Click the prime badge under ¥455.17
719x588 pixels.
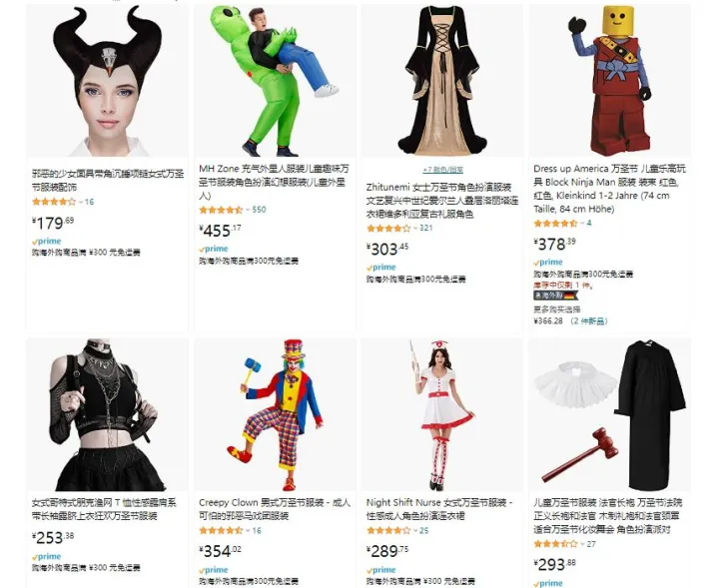(214, 249)
